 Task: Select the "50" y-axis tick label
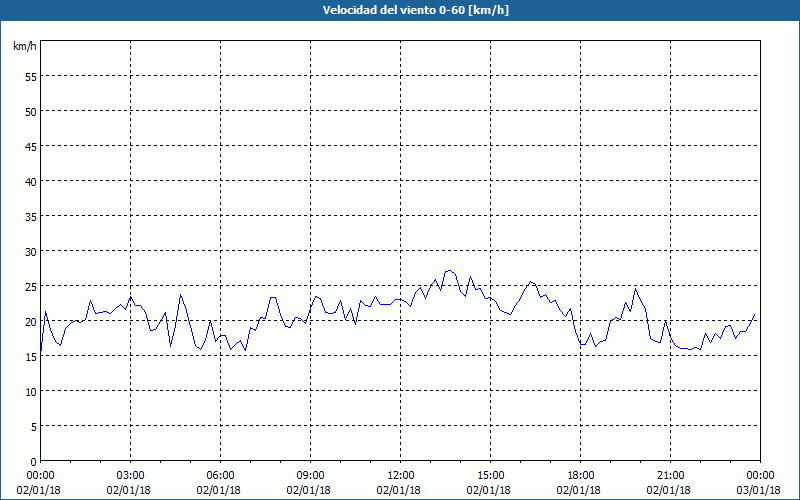pos(31,111)
